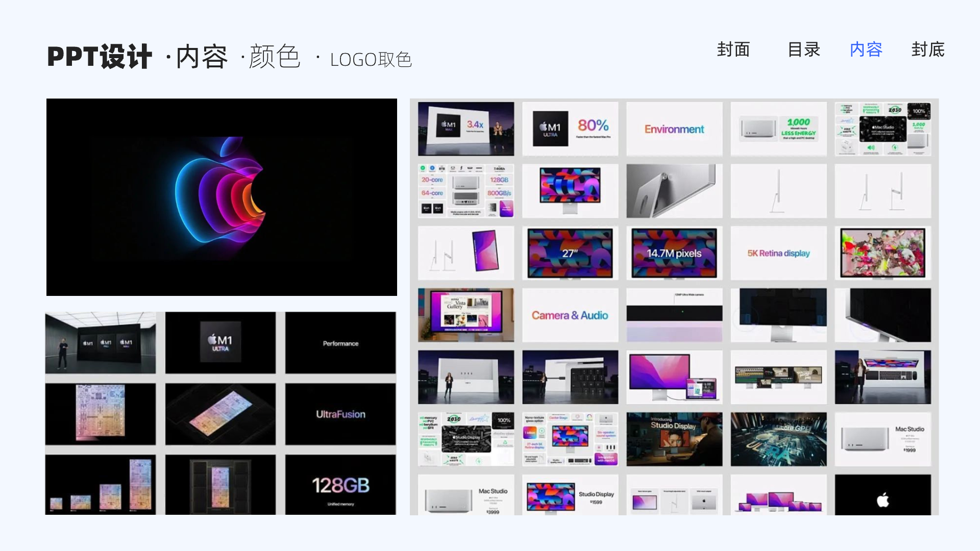Open the Mac Studio green environmental summary thumbnail
The width and height of the screenshot is (980, 551).
tap(883, 129)
